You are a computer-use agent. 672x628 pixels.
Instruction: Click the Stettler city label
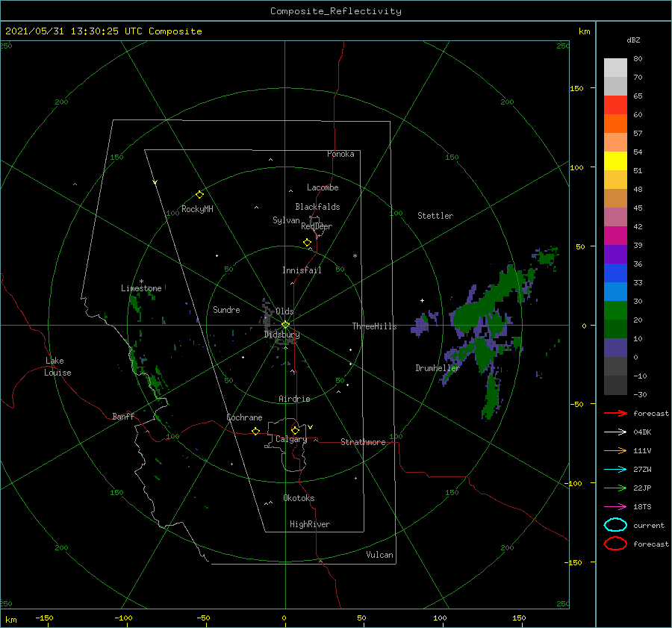click(435, 216)
